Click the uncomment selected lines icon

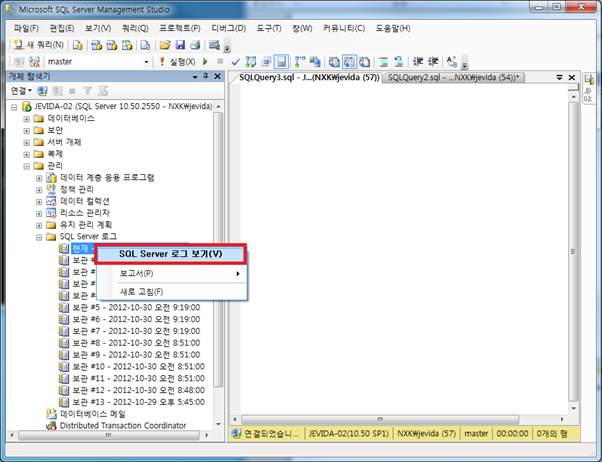[399, 61]
